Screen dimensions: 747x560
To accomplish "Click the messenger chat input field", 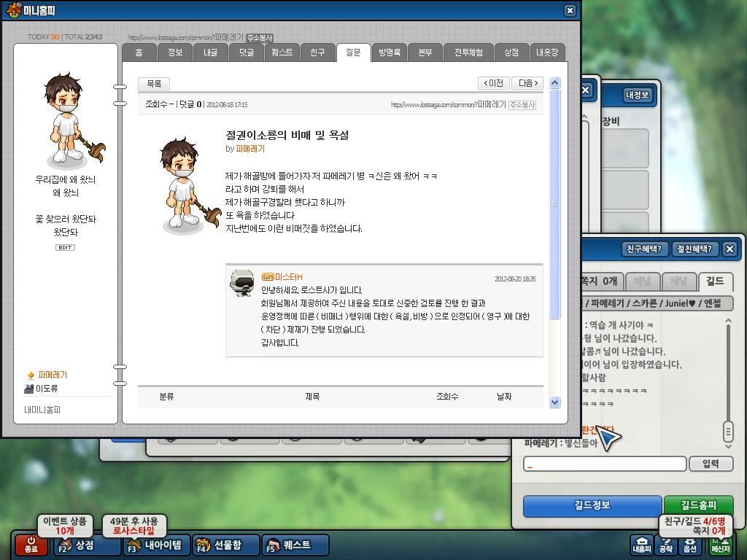I will pos(605,464).
